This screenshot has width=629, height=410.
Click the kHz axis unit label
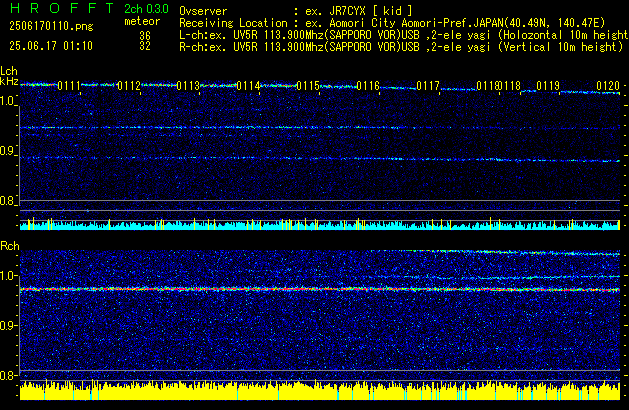point(9,81)
